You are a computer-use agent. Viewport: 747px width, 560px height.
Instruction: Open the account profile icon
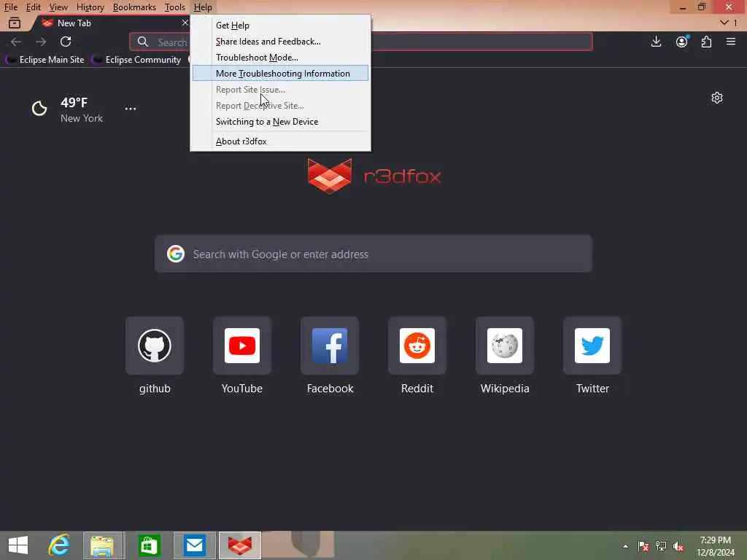682,42
